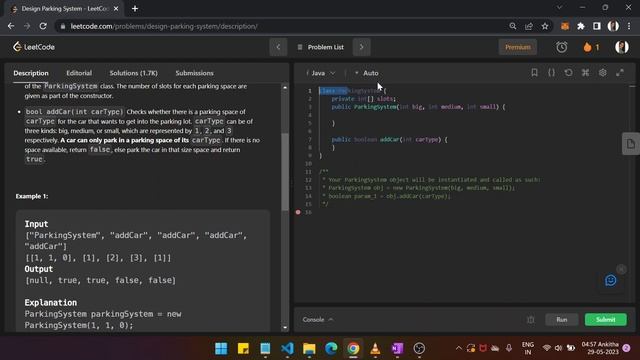Open the editor shortcuts icon
This screenshot has height=360, width=640.
[x=585, y=73]
